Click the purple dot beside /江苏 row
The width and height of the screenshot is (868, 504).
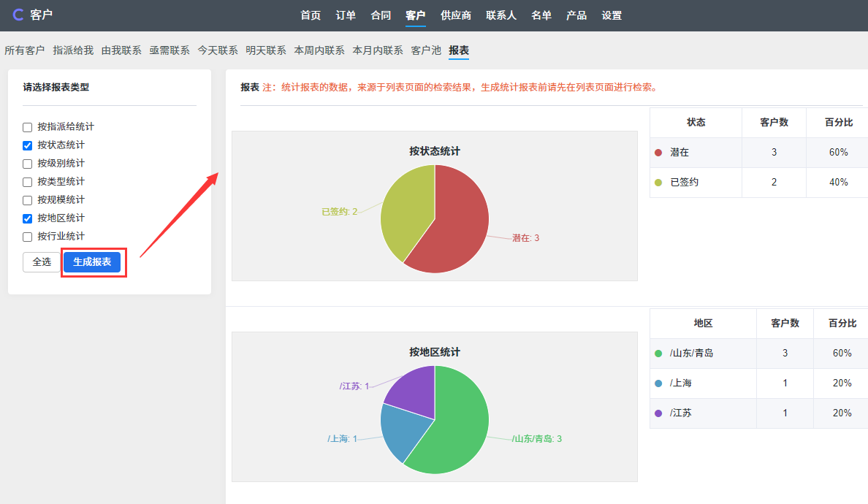[658, 413]
